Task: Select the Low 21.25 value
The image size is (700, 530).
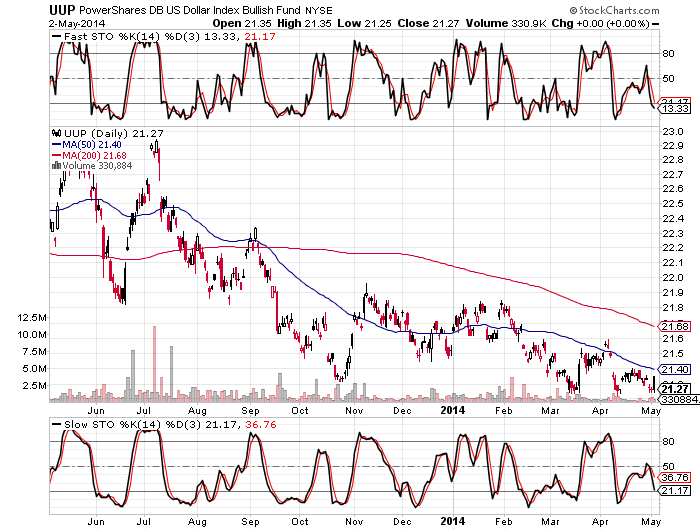Action: (364, 23)
